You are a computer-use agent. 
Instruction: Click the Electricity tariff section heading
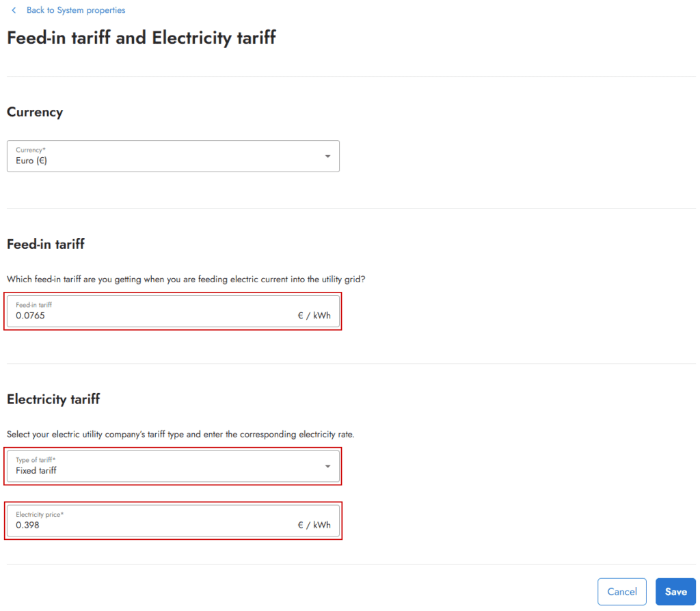[53, 399]
